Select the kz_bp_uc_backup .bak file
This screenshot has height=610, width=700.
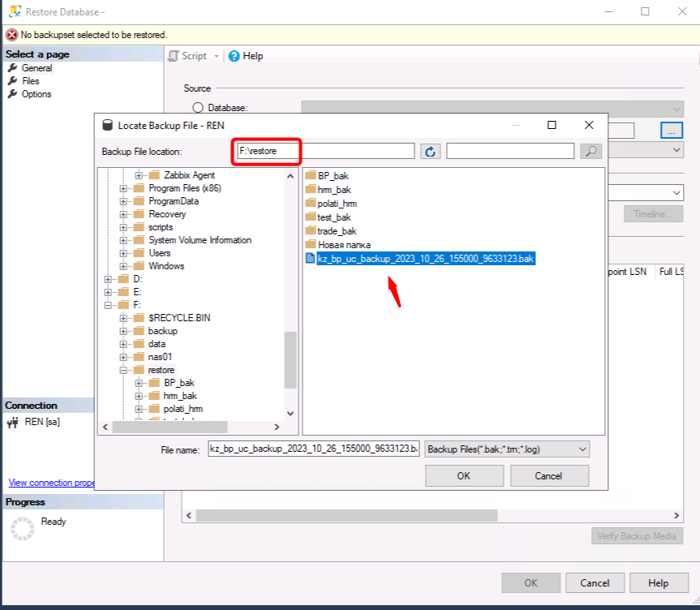point(425,259)
